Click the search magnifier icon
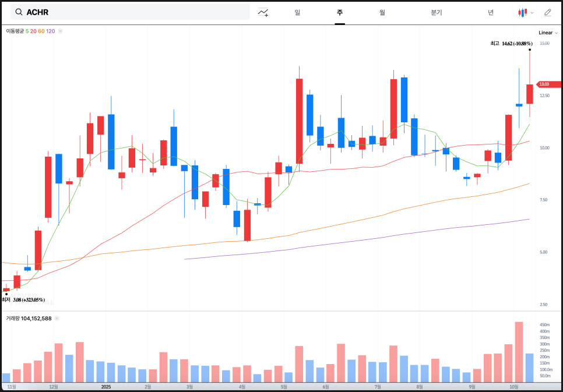The width and height of the screenshot is (563, 392). (x=19, y=12)
